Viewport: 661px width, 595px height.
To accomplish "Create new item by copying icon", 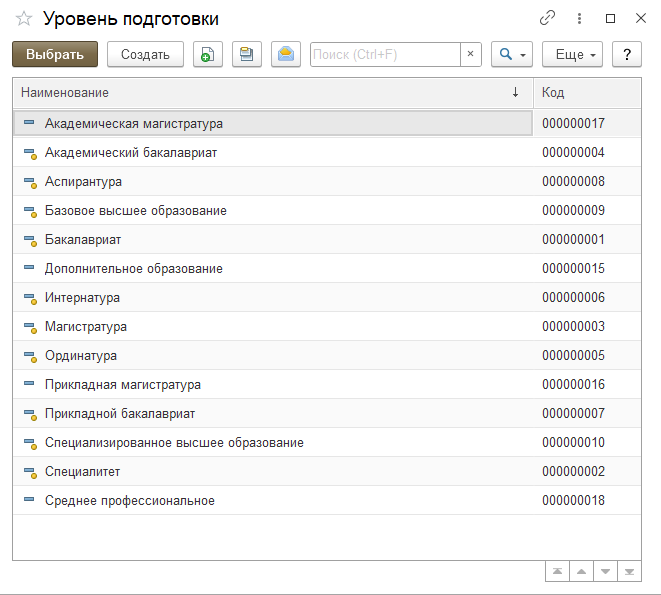I will click(x=208, y=54).
